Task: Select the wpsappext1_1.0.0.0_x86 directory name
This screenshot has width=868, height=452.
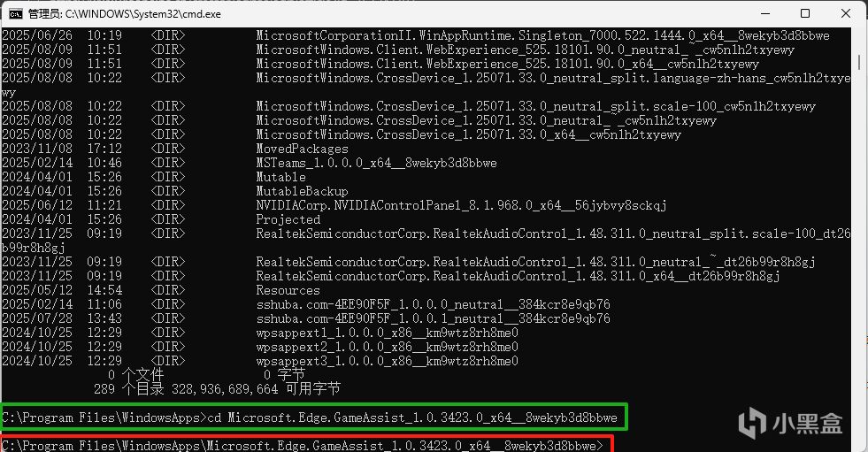Action: tap(387, 333)
